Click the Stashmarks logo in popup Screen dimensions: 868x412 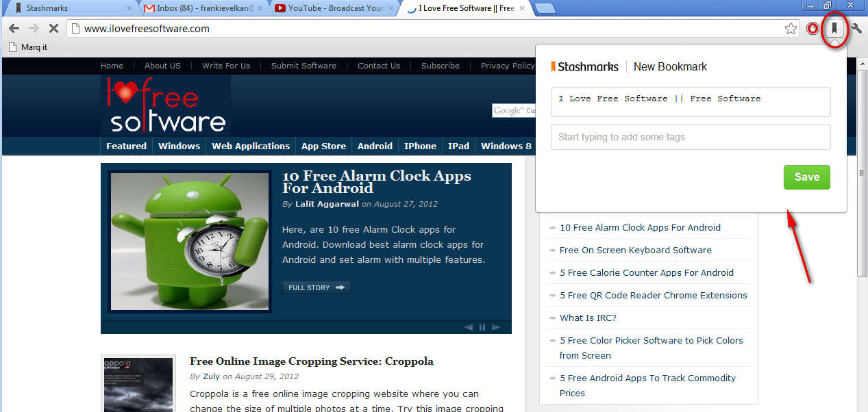584,66
